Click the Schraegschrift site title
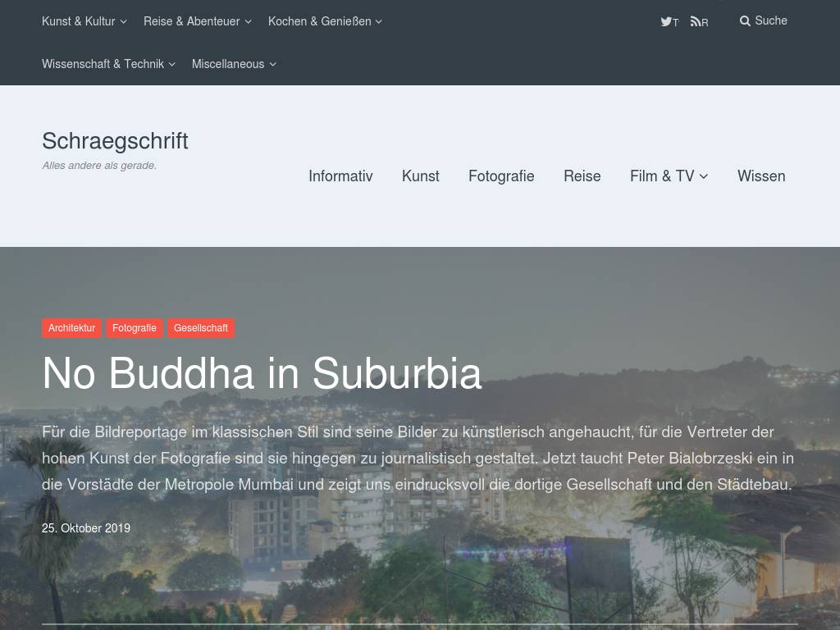840x630 pixels. coord(115,141)
